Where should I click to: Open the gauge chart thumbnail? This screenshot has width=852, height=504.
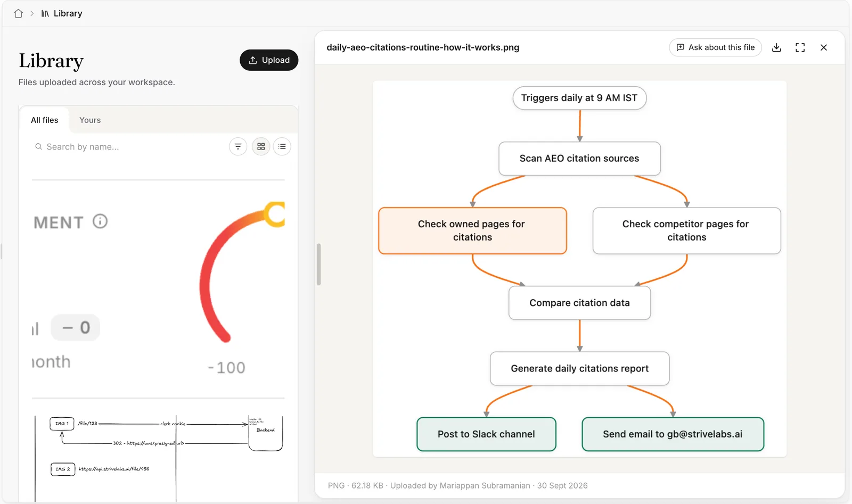pyautogui.click(x=158, y=289)
